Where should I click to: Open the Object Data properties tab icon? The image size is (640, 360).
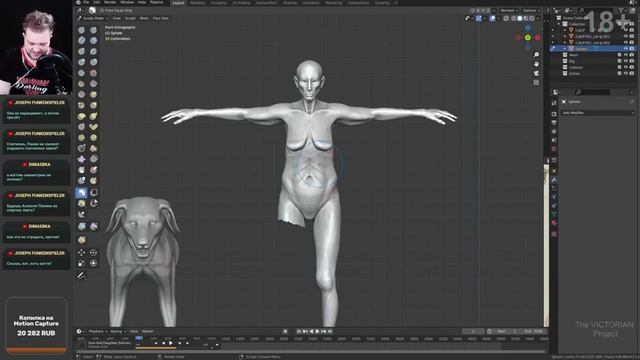click(554, 213)
